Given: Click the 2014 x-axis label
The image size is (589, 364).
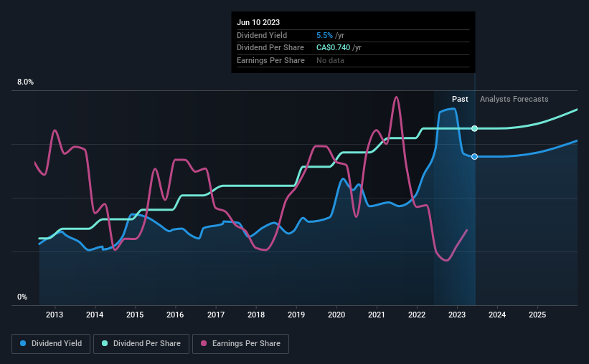Looking at the screenshot, I should (x=95, y=315).
